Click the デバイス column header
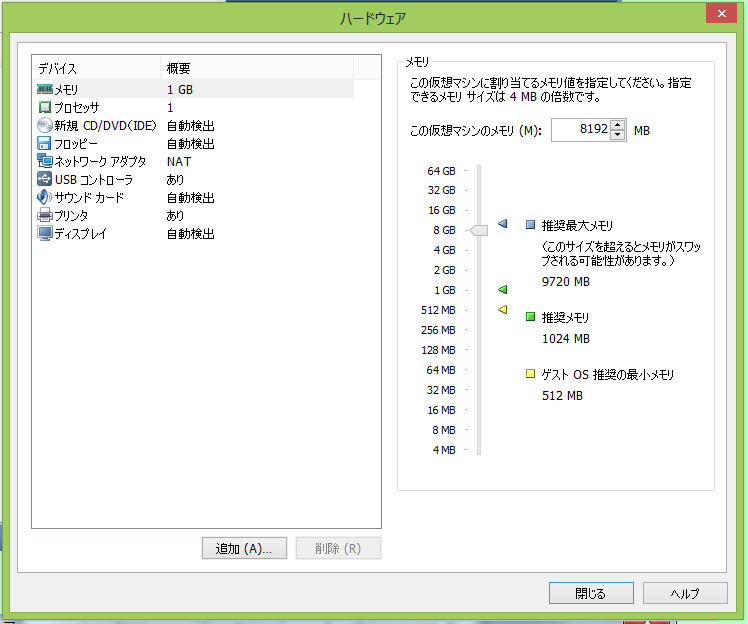 coord(96,68)
